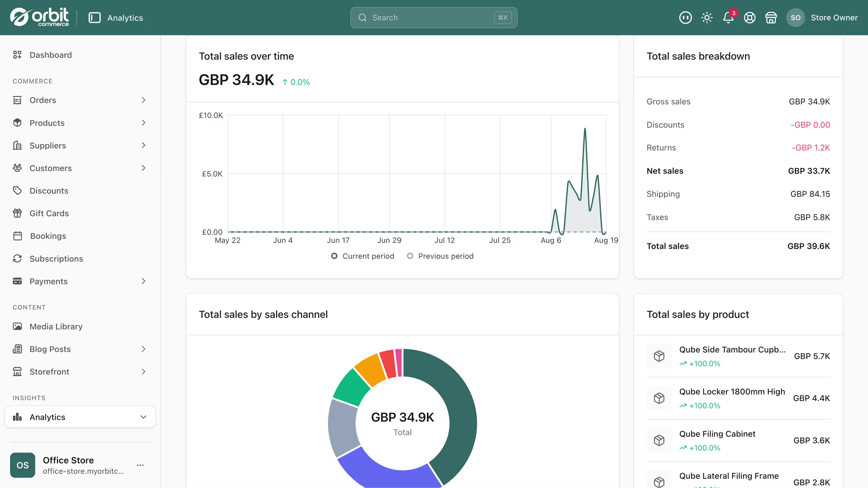Click the Suppliers building icon

[x=17, y=145]
